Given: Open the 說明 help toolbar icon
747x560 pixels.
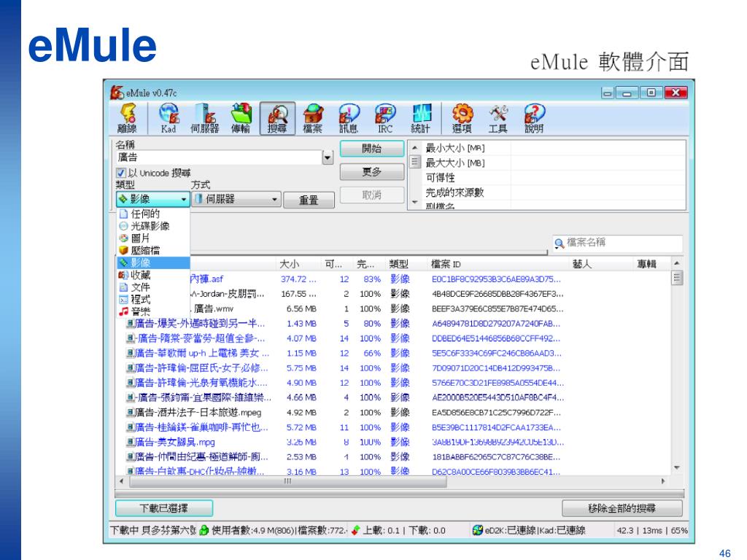Looking at the screenshot, I should pos(534,118).
